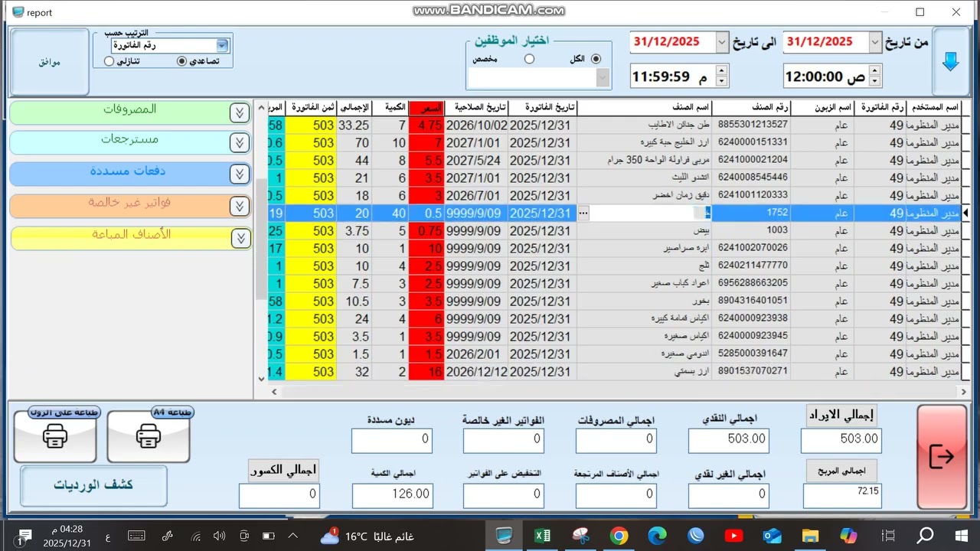
Task: Click the موافق OK button
Action: pos(50,62)
